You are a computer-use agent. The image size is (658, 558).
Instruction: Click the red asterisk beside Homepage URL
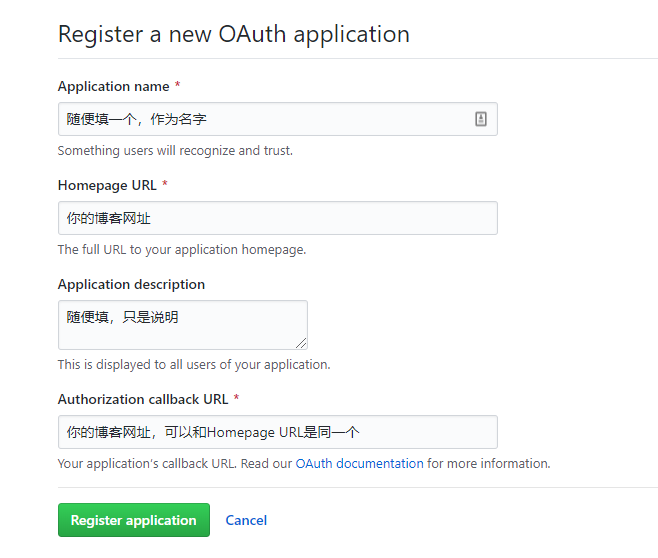pyautogui.click(x=165, y=183)
